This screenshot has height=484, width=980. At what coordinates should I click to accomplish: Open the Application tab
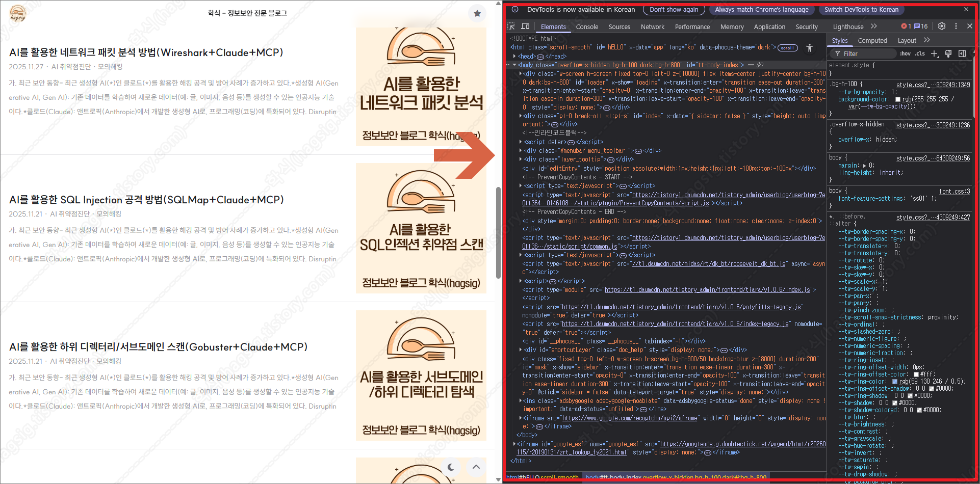[769, 27]
